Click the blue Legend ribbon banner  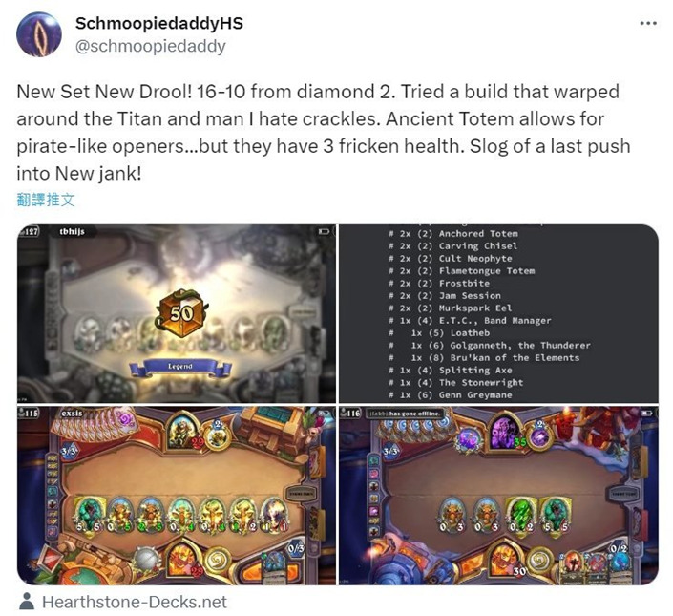point(180,366)
